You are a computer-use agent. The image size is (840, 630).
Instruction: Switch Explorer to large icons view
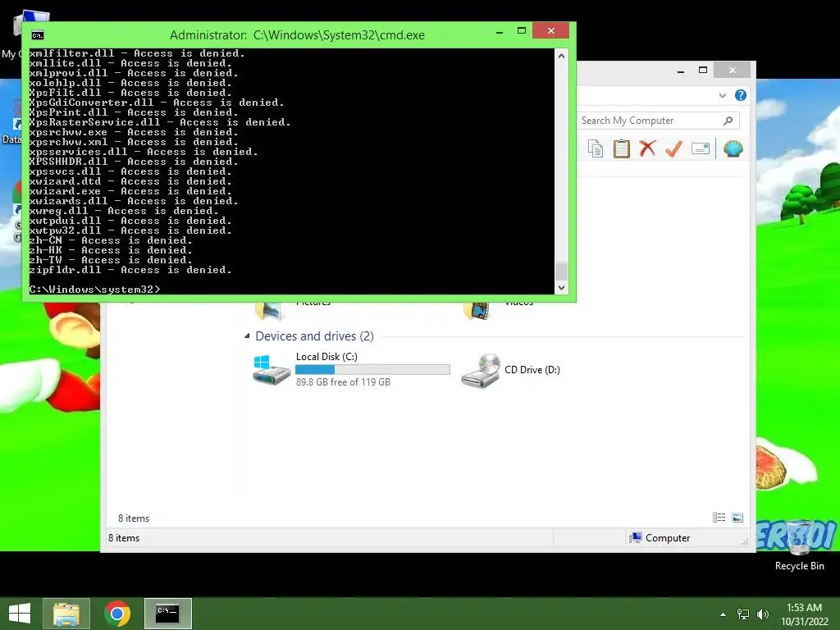click(737, 517)
